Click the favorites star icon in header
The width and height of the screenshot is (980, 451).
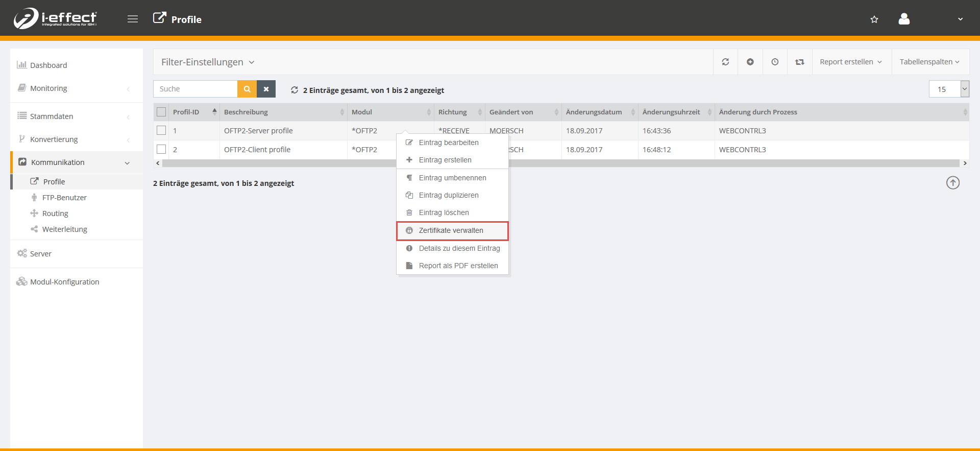pos(874,19)
